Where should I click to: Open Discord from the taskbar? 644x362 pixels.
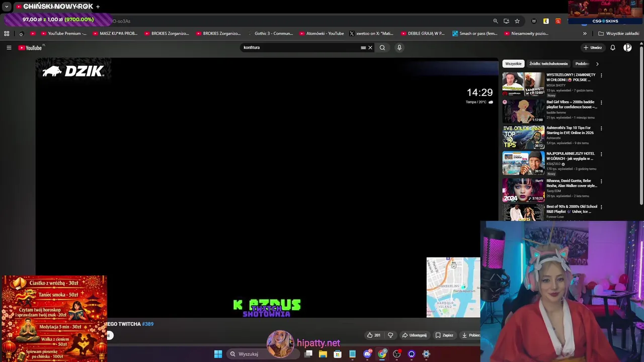(x=367, y=354)
